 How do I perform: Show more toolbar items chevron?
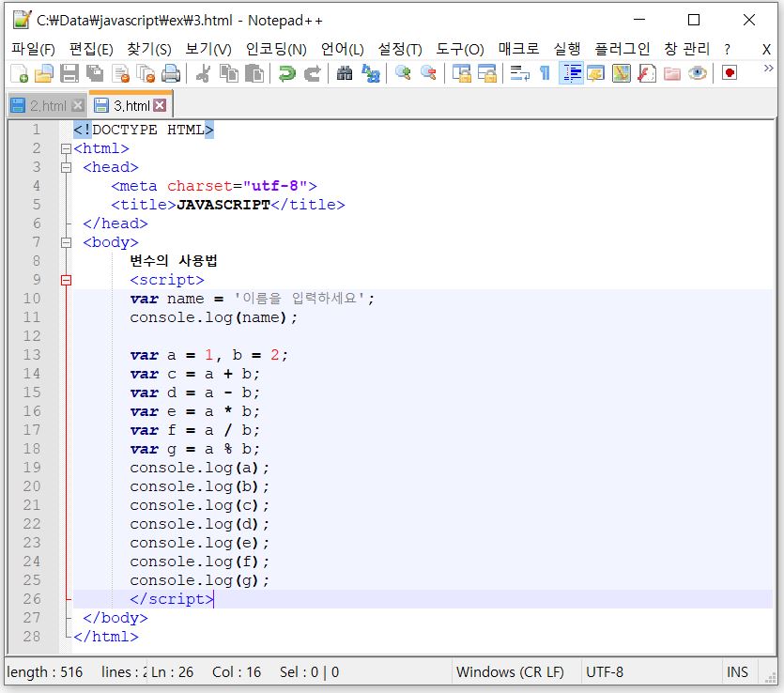pyautogui.click(x=768, y=69)
